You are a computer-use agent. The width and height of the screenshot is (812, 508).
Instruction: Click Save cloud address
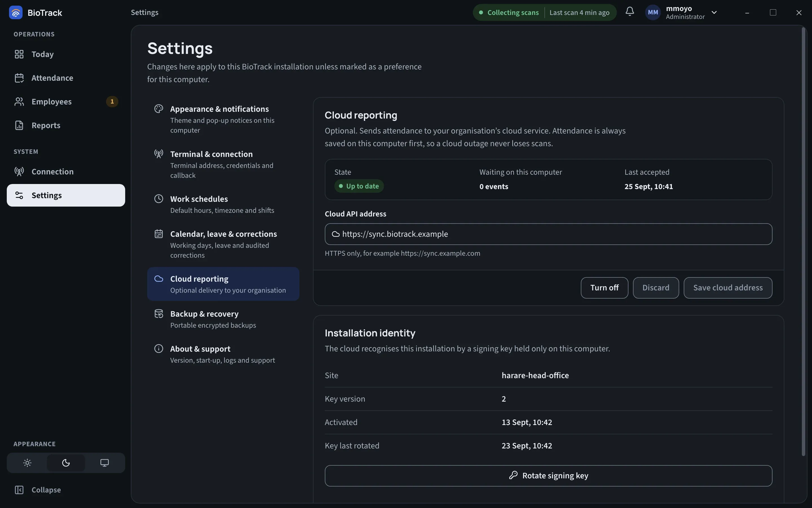coord(728,288)
